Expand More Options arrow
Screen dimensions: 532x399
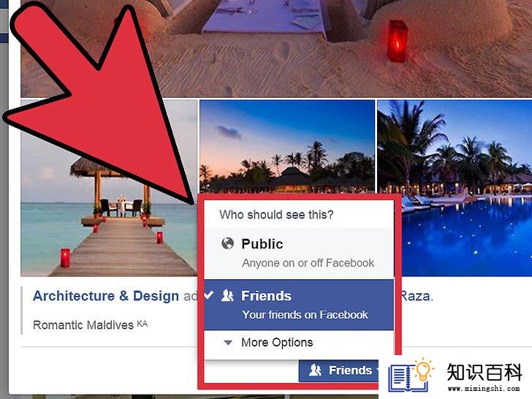click(x=228, y=343)
